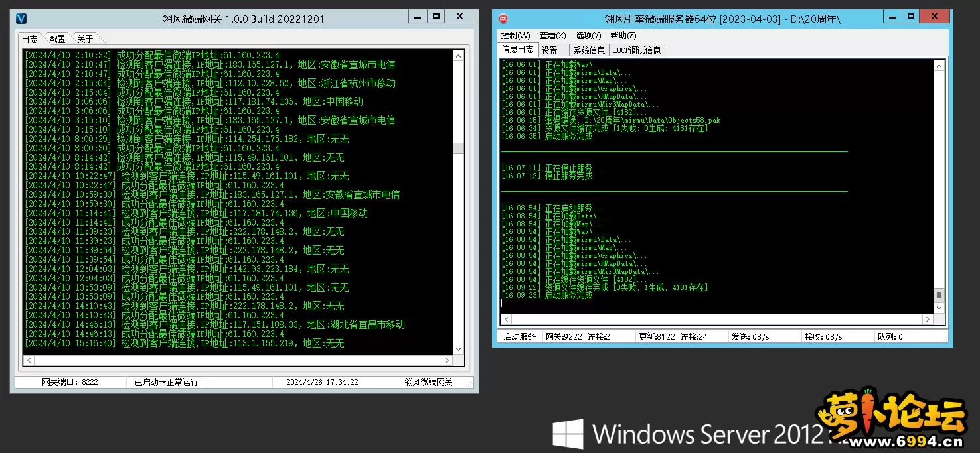
Task: Click log line with IP 112.10.228.52
Action: click(x=210, y=84)
